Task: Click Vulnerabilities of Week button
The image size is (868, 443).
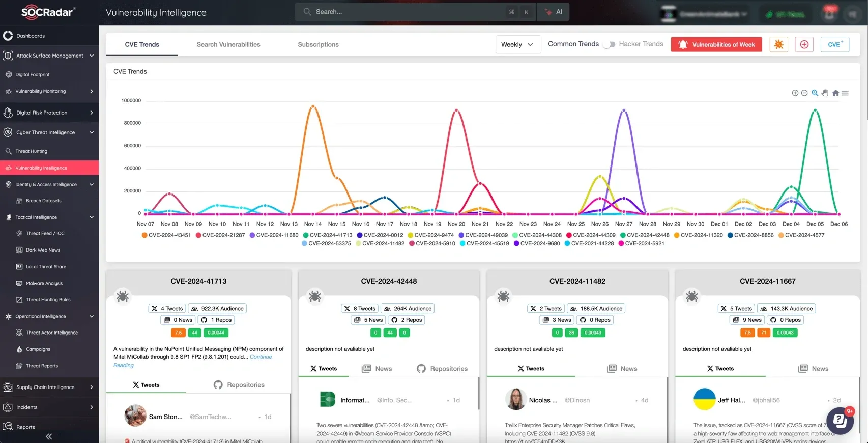Action: 716,45
